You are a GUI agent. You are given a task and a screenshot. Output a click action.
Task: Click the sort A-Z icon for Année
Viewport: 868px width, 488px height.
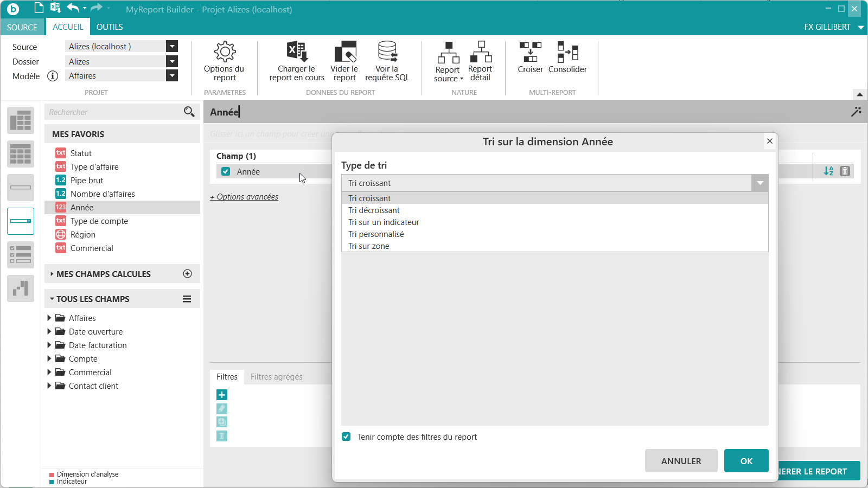pyautogui.click(x=828, y=171)
